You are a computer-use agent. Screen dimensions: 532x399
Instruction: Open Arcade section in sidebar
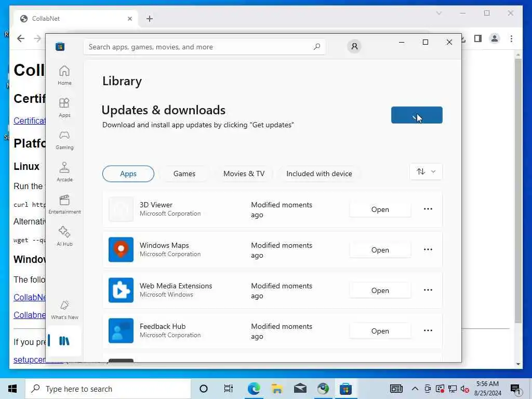click(x=64, y=172)
